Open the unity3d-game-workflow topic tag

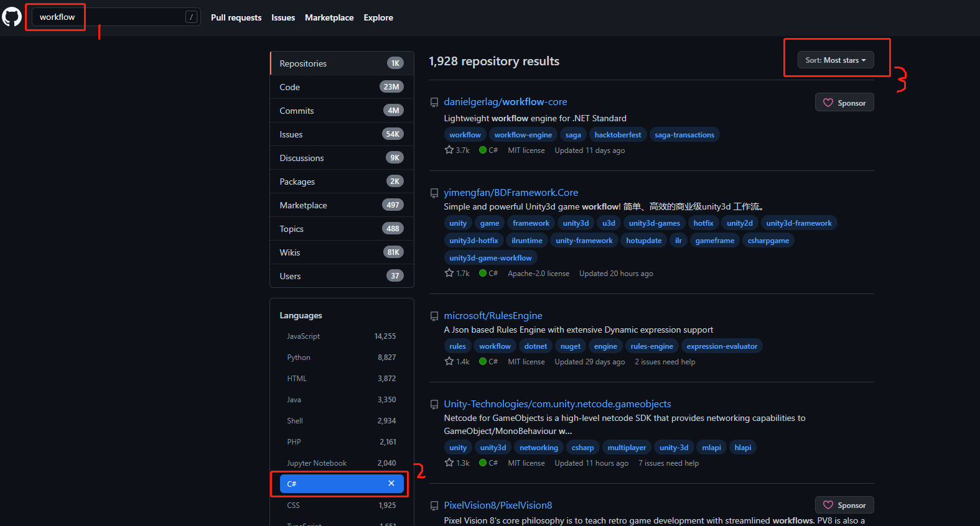pos(490,258)
